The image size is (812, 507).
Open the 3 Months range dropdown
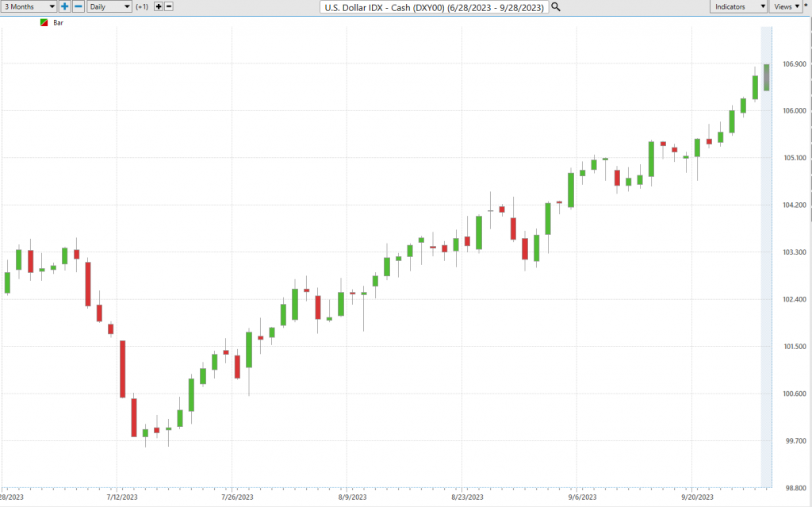(29, 6)
